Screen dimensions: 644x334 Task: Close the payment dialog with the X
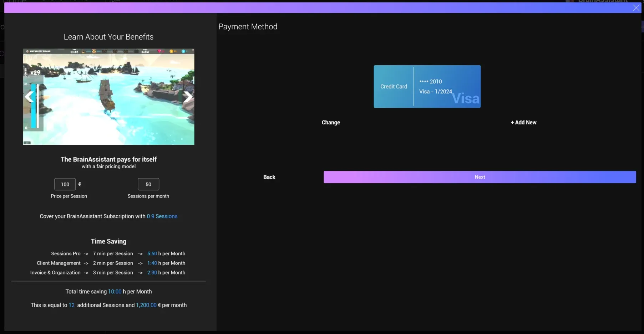[x=636, y=8]
